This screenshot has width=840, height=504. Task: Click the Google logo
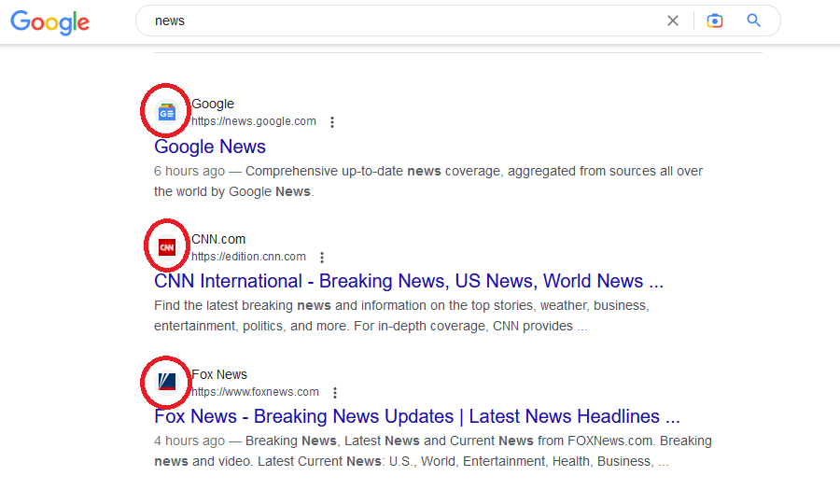pos(49,22)
